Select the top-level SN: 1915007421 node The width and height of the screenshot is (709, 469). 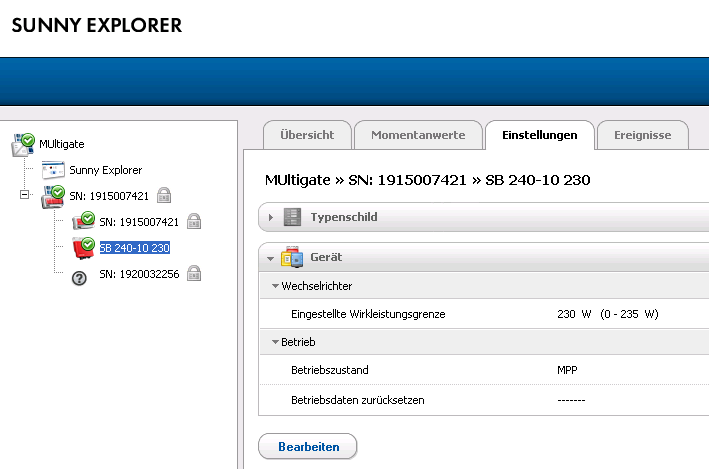tap(109, 196)
